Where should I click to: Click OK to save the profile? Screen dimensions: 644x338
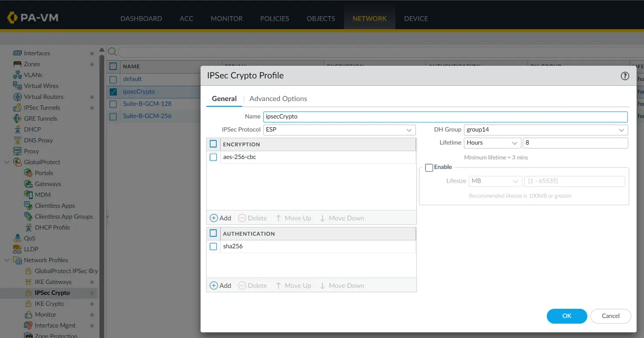point(567,316)
